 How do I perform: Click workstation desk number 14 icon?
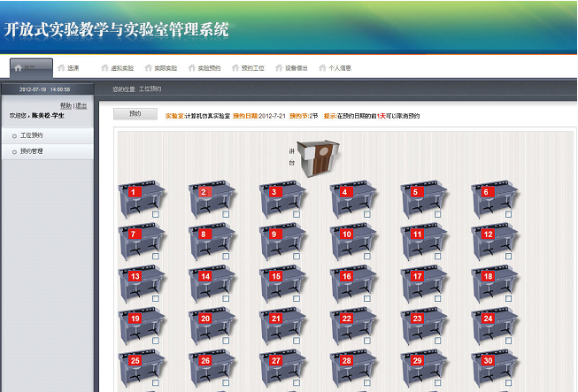[212, 284]
